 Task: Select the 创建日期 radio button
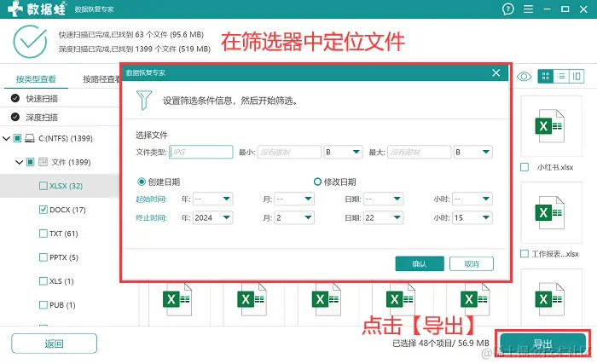[142, 182]
